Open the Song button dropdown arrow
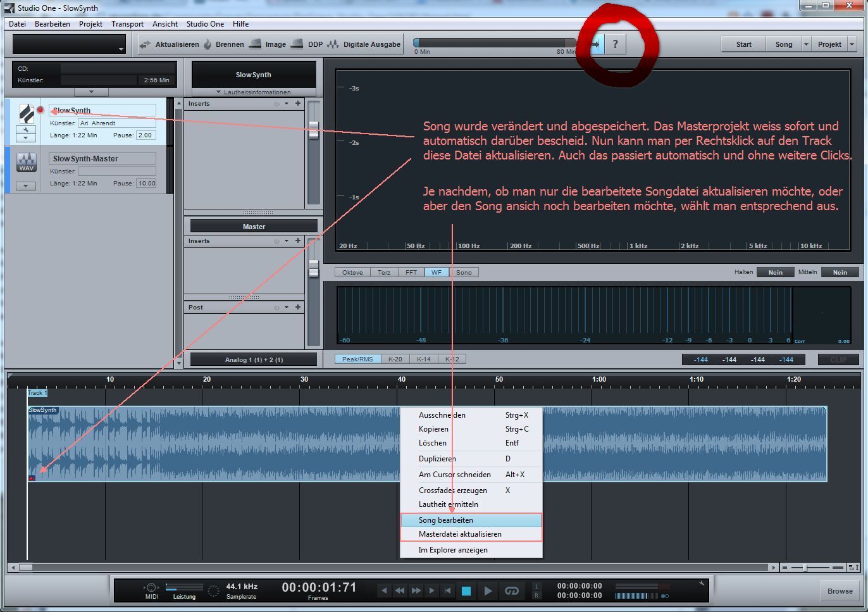This screenshot has width=868, height=612. (x=806, y=44)
